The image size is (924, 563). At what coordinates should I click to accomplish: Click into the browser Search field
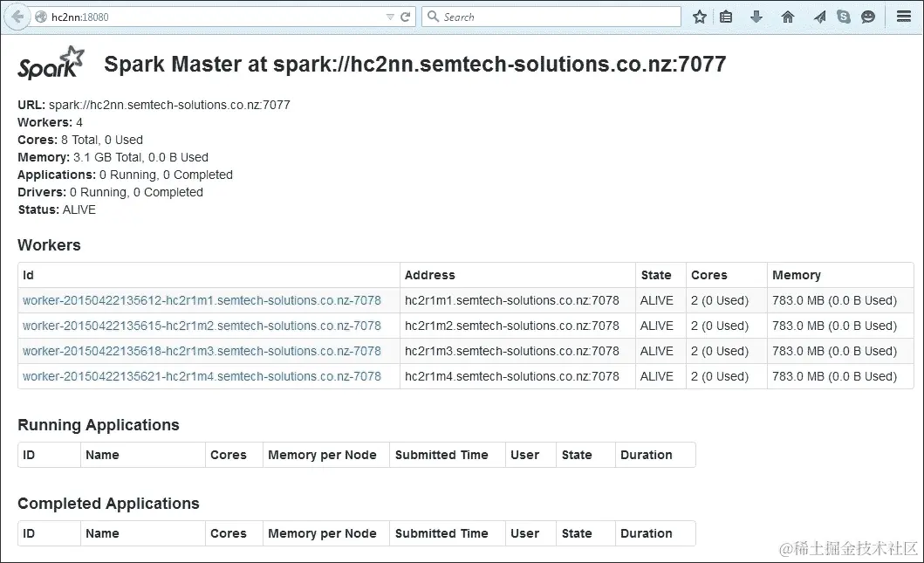tap(551, 17)
